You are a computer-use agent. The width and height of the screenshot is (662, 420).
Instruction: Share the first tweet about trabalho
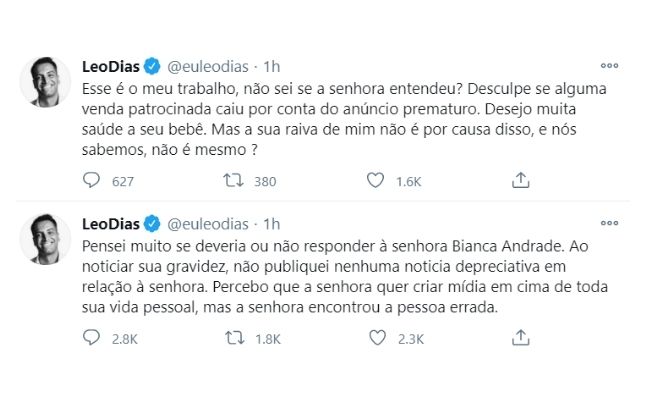[x=520, y=181]
